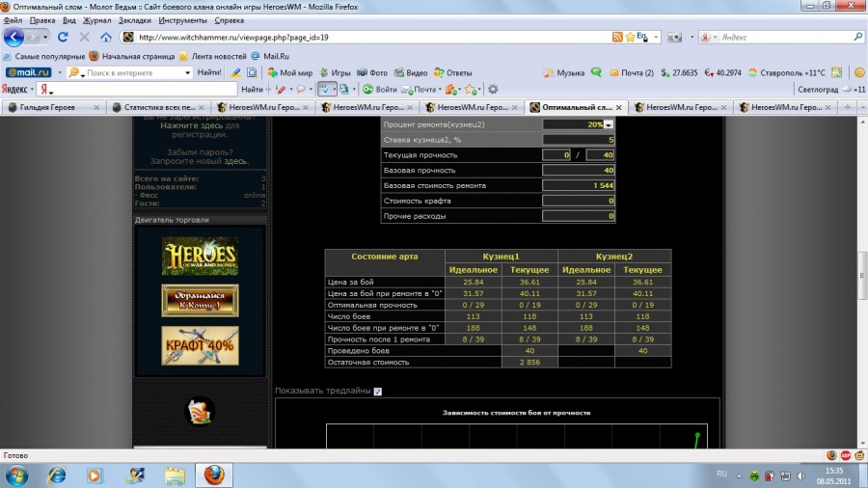Click the RSS feed icon in address bar
The image size is (868, 488).
[617, 37]
